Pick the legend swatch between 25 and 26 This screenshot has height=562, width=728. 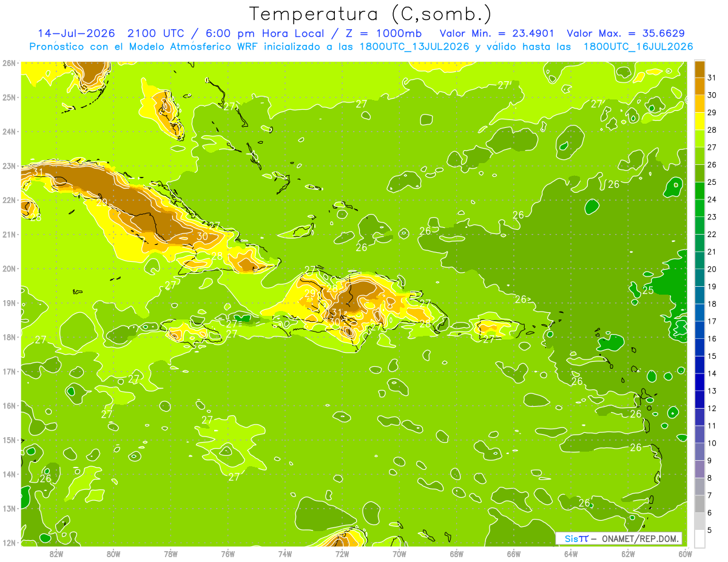point(699,173)
